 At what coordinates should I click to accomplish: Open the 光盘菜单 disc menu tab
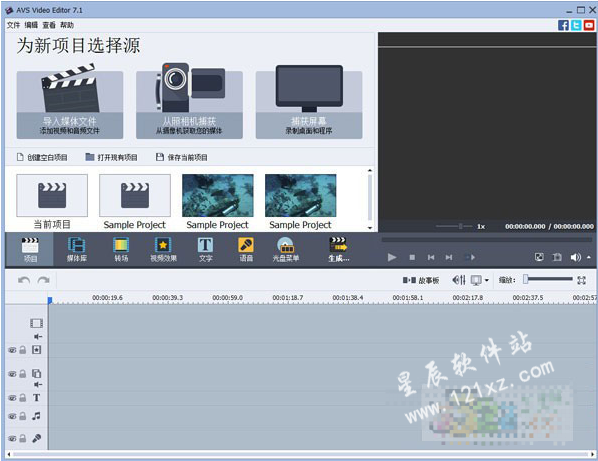286,250
